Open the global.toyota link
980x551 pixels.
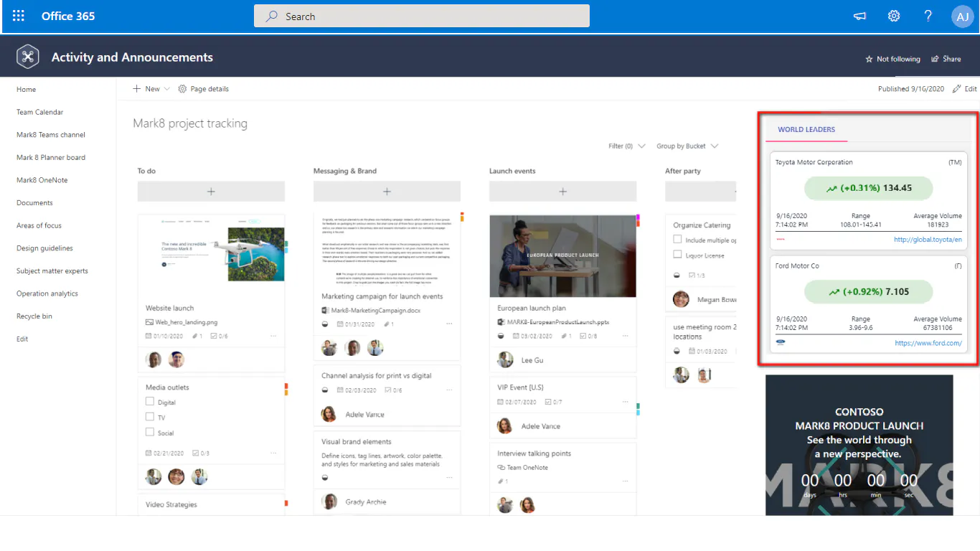point(928,240)
